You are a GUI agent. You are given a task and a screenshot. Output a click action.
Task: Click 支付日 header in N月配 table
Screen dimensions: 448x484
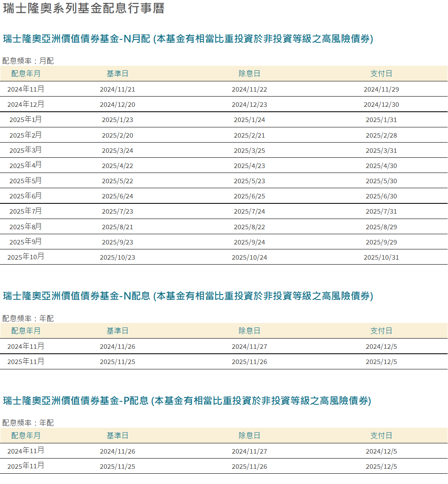[x=381, y=74]
